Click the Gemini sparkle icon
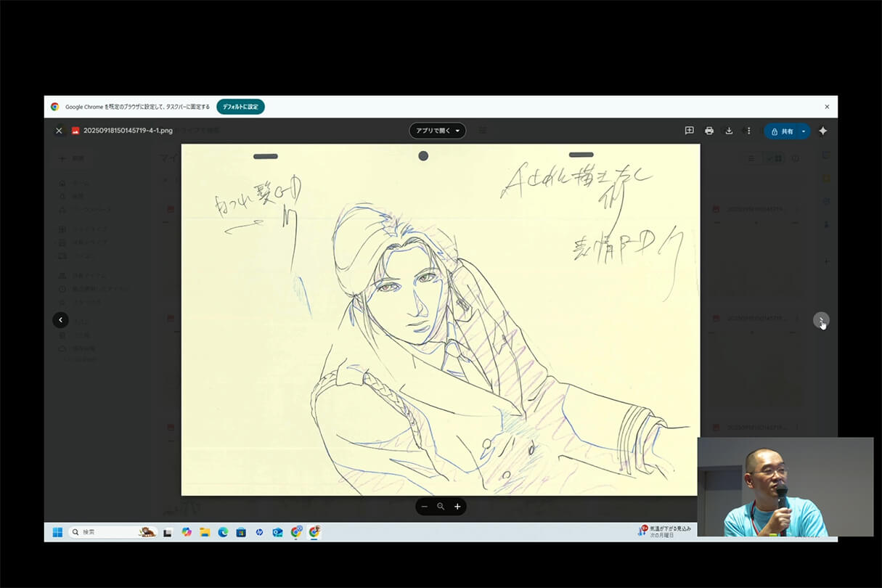This screenshot has height=588, width=882. coord(822,131)
